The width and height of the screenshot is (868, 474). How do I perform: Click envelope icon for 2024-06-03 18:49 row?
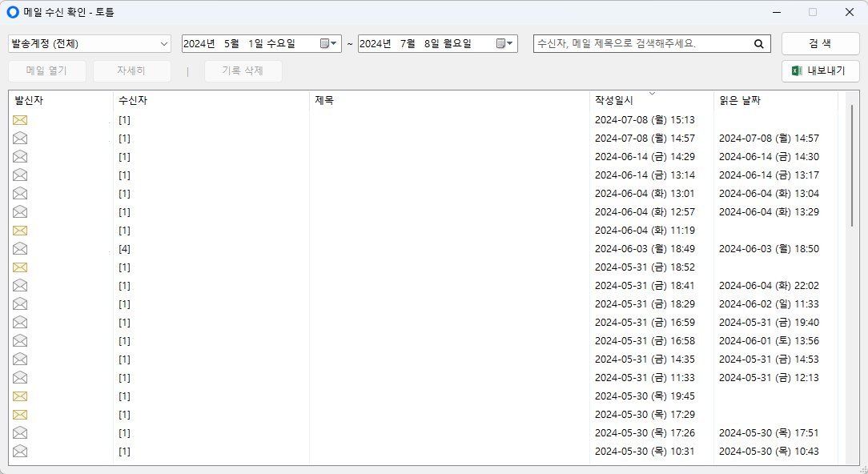[20, 249]
